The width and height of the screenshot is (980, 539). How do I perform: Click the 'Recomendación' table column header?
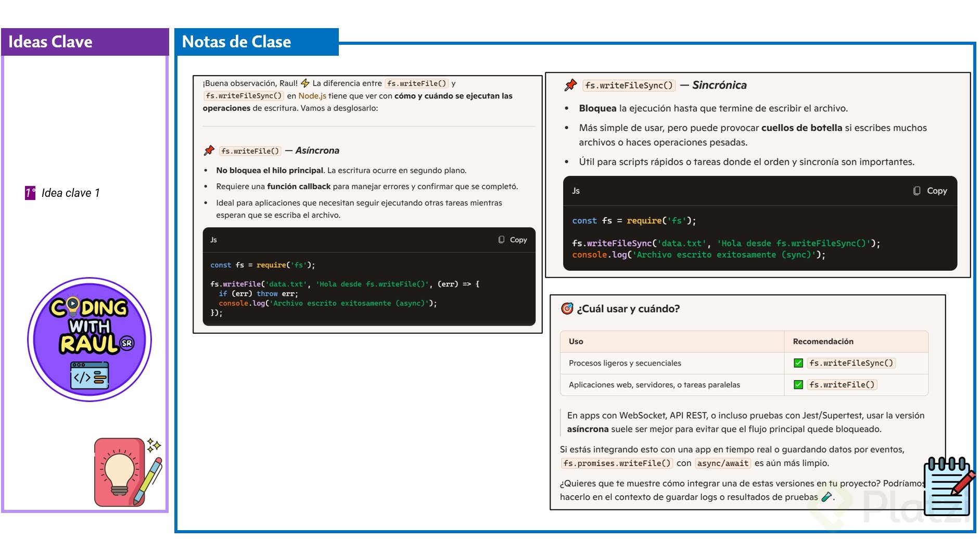(823, 342)
